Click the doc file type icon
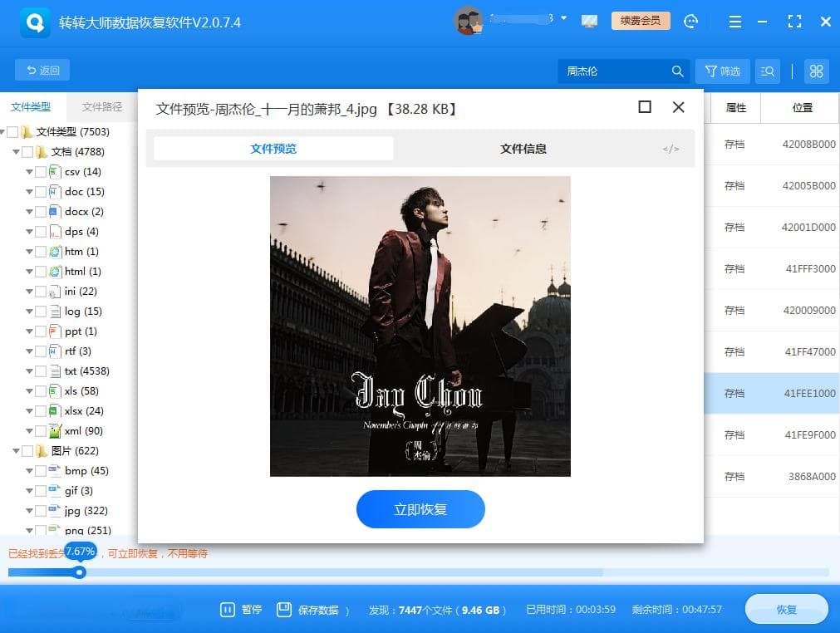This screenshot has width=840, height=633. tap(55, 192)
